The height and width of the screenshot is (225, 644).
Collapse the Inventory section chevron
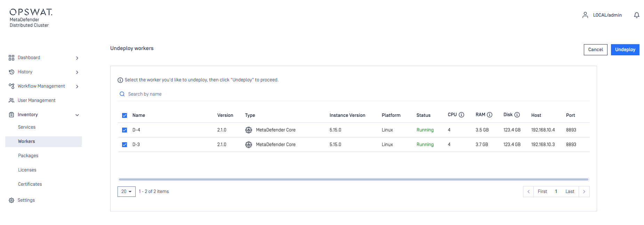(x=77, y=115)
